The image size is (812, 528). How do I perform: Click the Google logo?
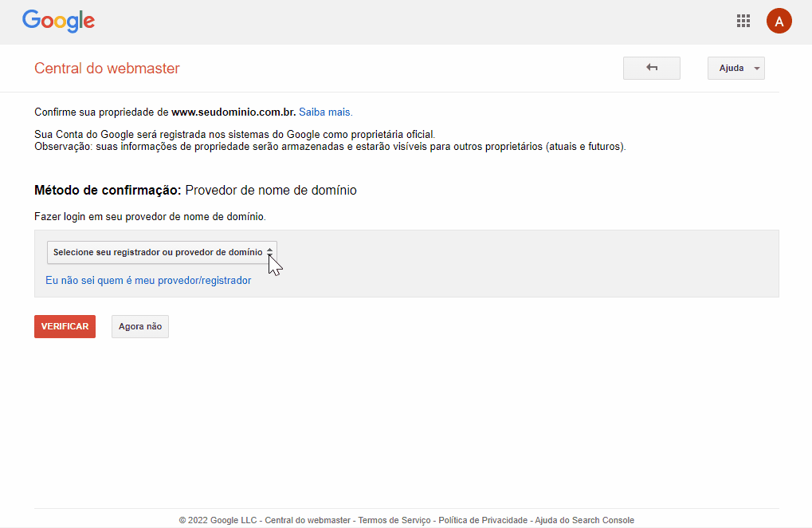point(58,21)
